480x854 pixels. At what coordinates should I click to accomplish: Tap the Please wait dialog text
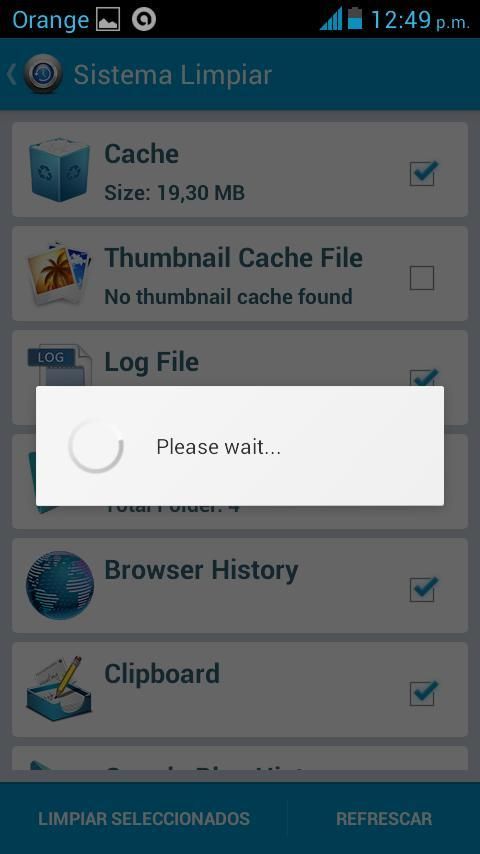(218, 447)
